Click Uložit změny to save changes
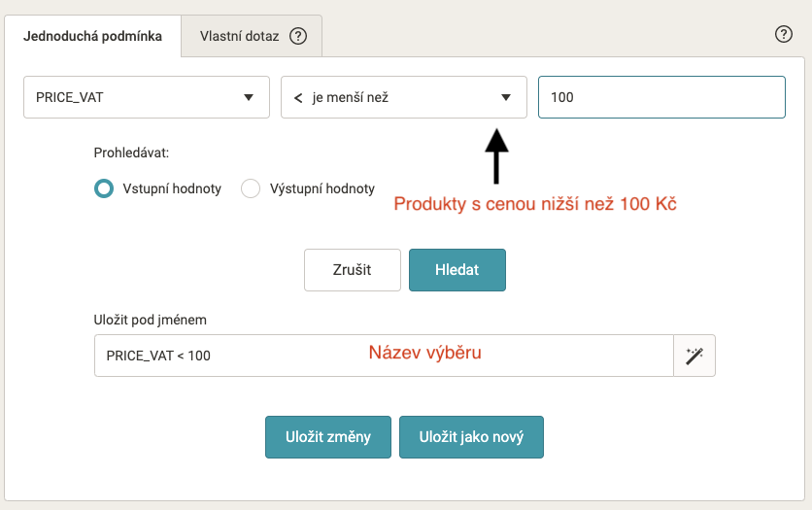This screenshot has width=812, height=510. [x=327, y=437]
